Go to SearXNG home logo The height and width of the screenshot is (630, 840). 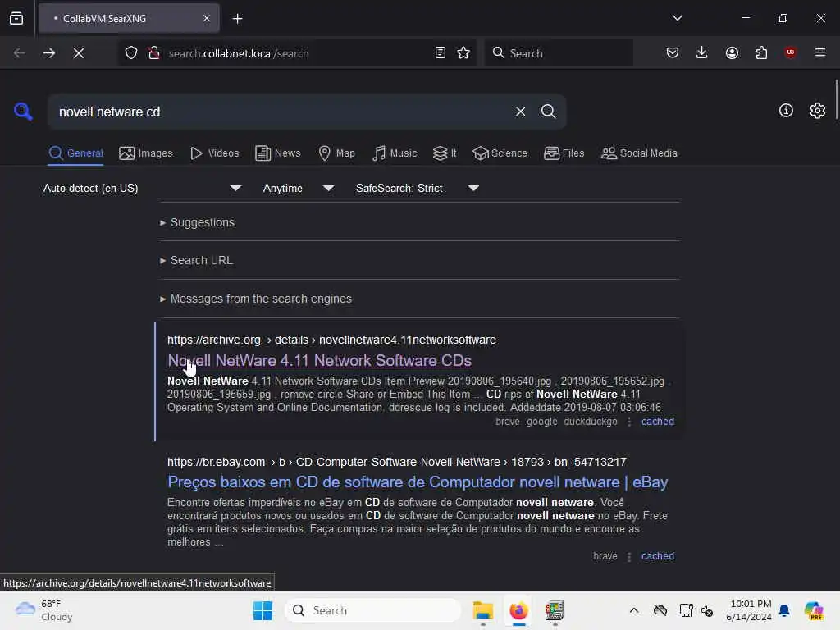[x=23, y=112]
